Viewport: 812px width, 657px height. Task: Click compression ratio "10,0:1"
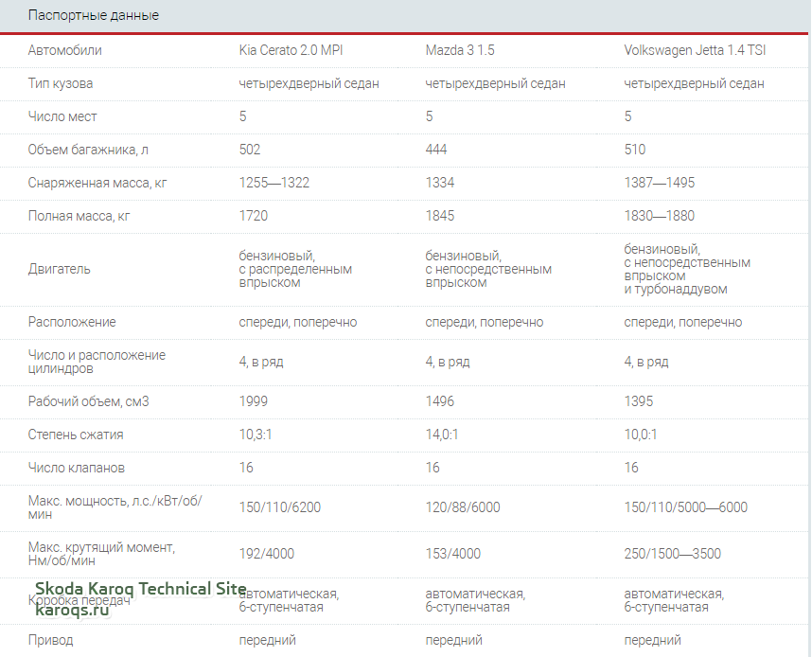pyautogui.click(x=641, y=435)
